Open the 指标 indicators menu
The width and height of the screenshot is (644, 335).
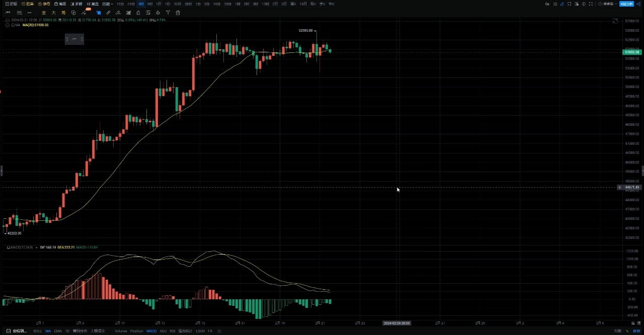click(x=12, y=4)
